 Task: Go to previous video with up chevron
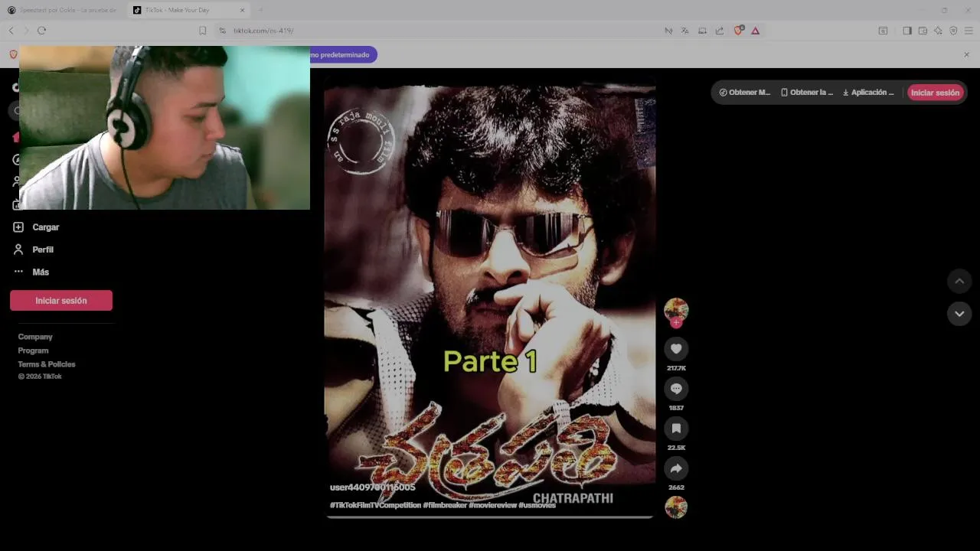click(959, 281)
